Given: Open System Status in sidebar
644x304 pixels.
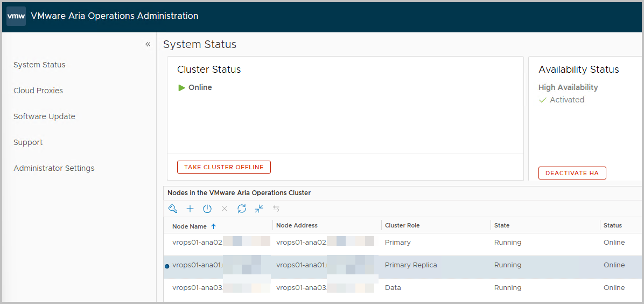Looking at the screenshot, I should 39,65.
